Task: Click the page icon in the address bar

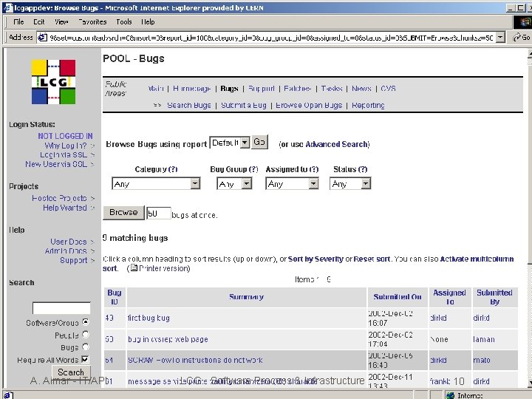Action: tap(42, 38)
